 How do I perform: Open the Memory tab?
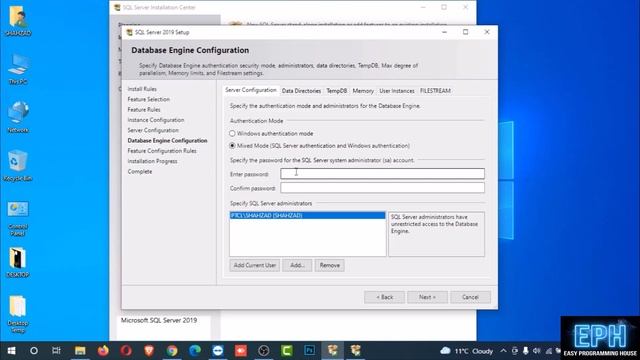tap(363, 91)
